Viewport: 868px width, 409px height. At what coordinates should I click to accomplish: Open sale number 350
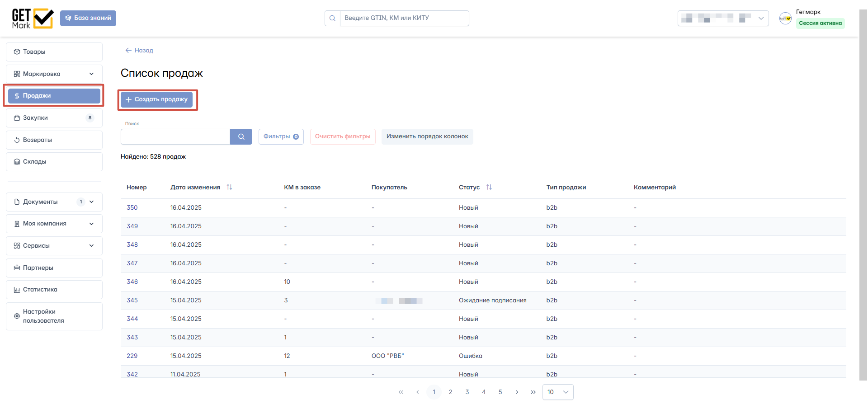pos(132,208)
